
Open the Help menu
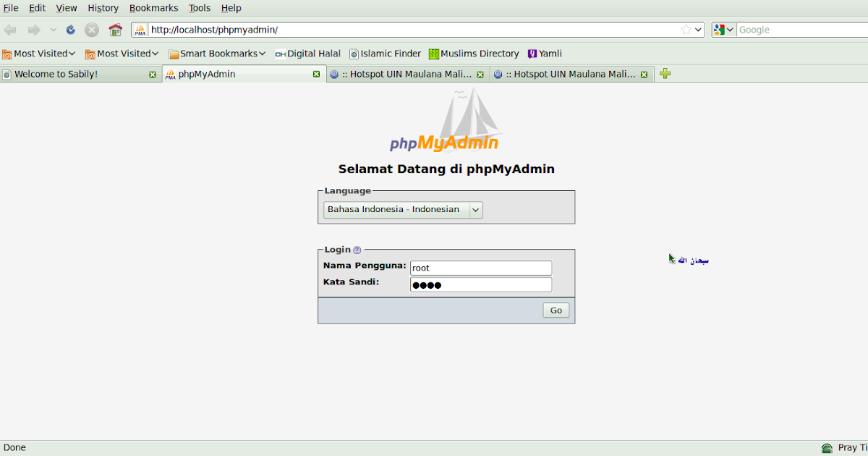(x=231, y=8)
